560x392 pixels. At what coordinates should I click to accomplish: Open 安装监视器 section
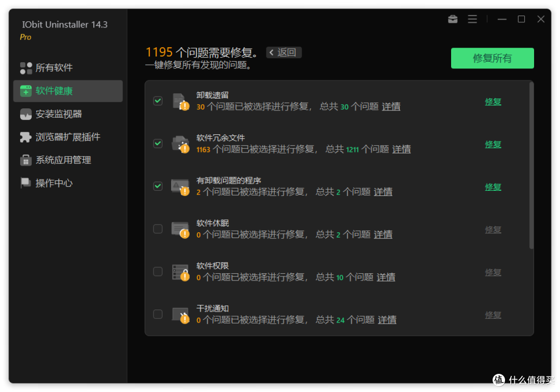(x=68, y=114)
